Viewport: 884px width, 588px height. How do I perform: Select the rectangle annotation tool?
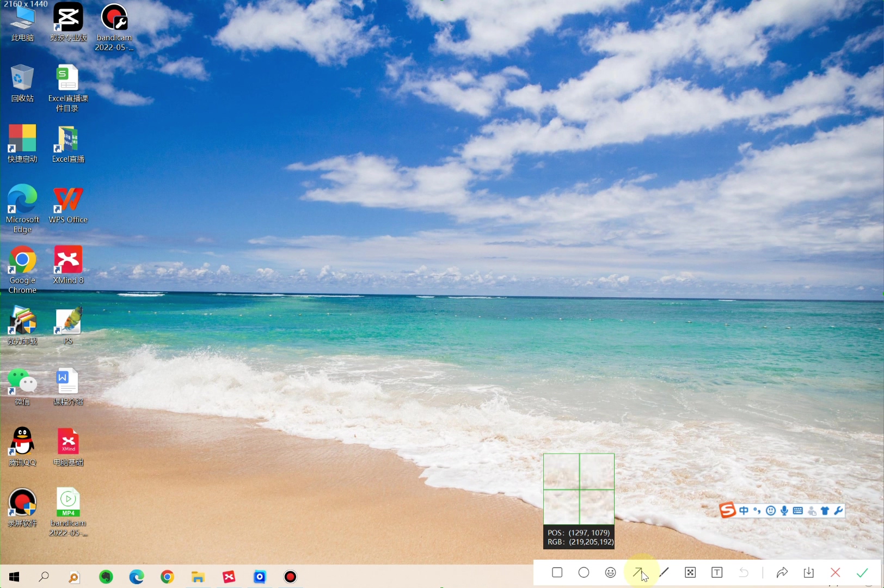pos(557,572)
